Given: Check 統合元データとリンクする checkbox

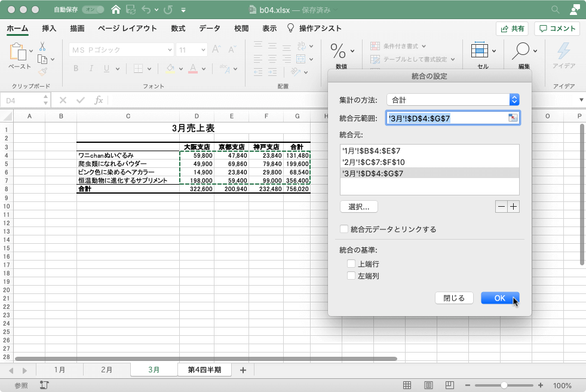Looking at the screenshot, I should click(344, 229).
